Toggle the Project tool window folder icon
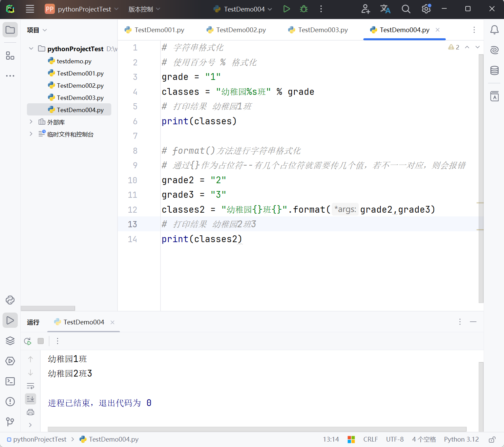The width and height of the screenshot is (504, 447). [10, 30]
